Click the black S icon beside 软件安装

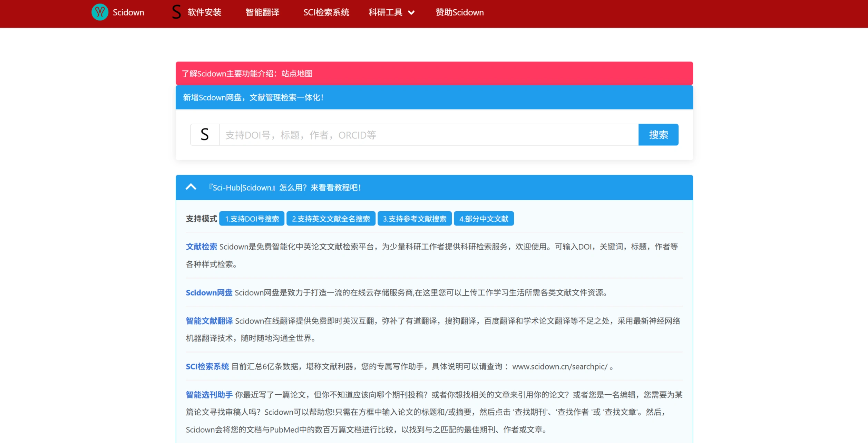176,12
